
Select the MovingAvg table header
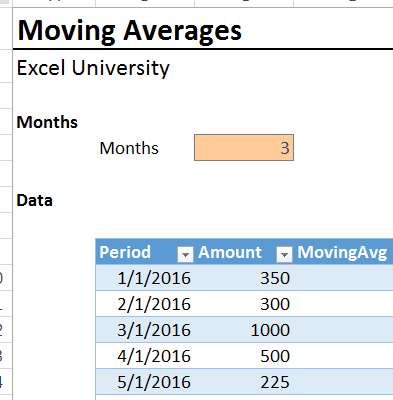click(342, 252)
